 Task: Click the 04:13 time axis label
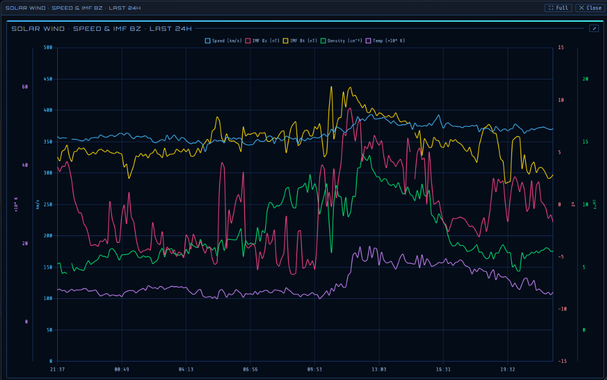click(186, 370)
